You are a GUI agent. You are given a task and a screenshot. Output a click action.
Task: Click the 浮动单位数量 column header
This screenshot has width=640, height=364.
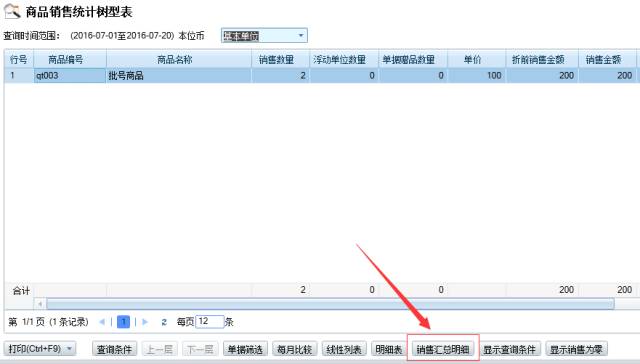[344, 60]
